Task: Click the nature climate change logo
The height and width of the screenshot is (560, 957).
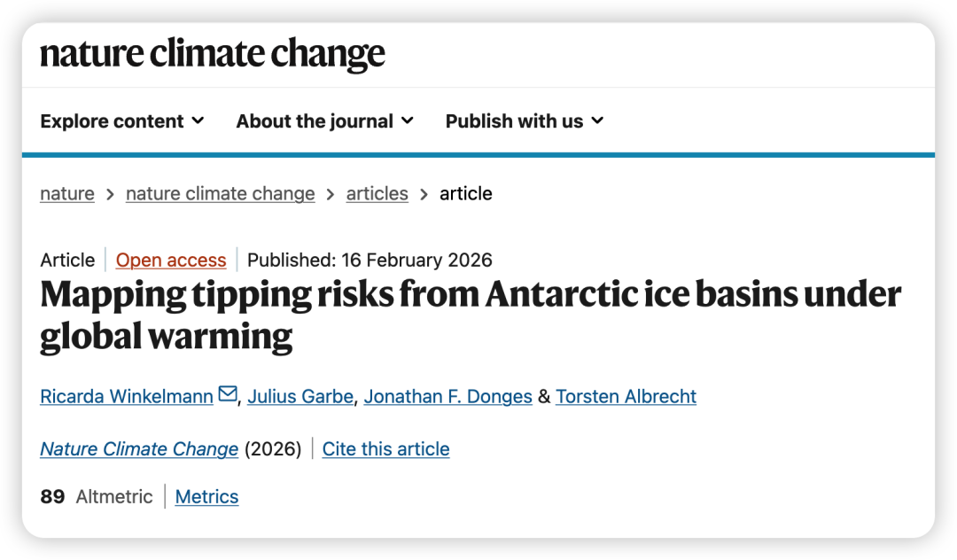Action: coord(213,54)
